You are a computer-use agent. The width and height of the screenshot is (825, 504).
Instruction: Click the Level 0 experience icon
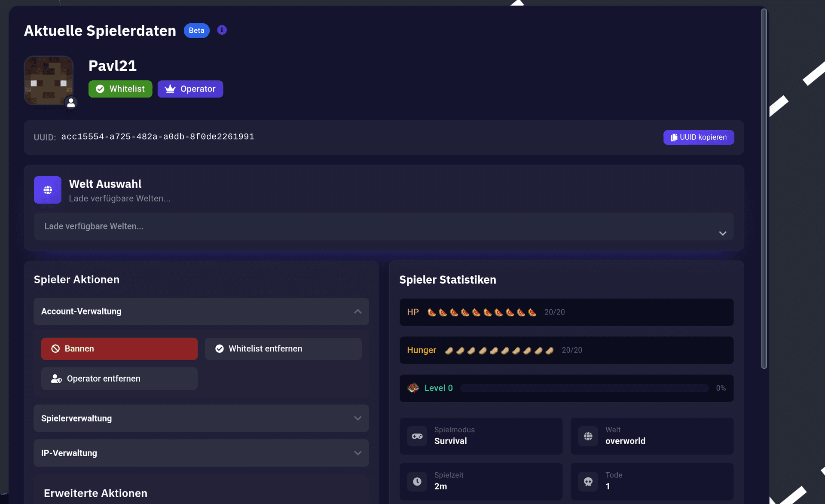413,388
